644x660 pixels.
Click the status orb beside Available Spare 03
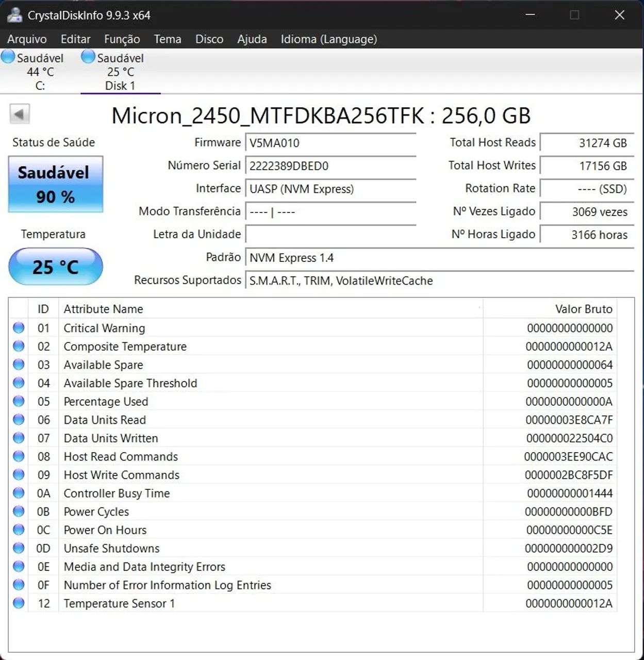click(x=19, y=365)
